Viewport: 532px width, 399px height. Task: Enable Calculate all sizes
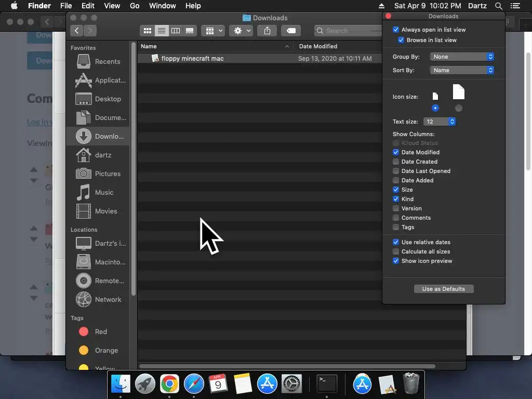[395, 251]
